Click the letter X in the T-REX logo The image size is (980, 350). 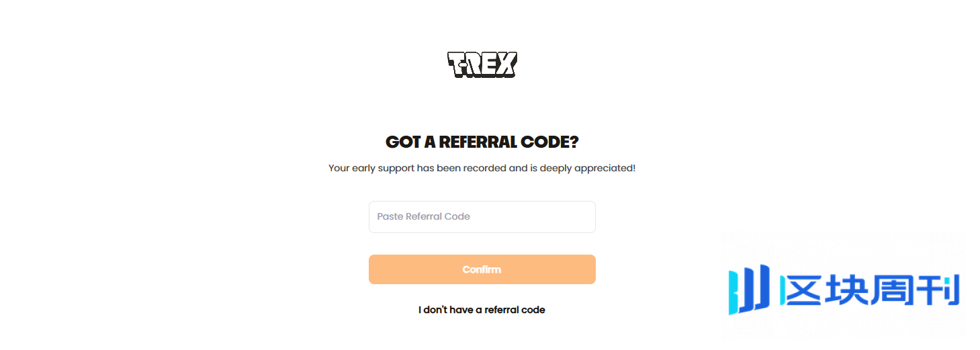point(505,64)
